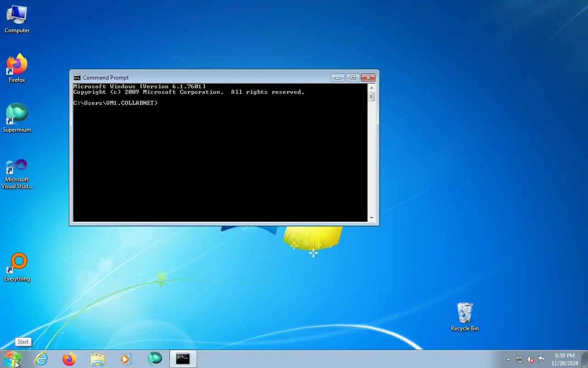
Task: Click the Copyright 2009 Microsoft Corporation line
Action: coord(189,92)
